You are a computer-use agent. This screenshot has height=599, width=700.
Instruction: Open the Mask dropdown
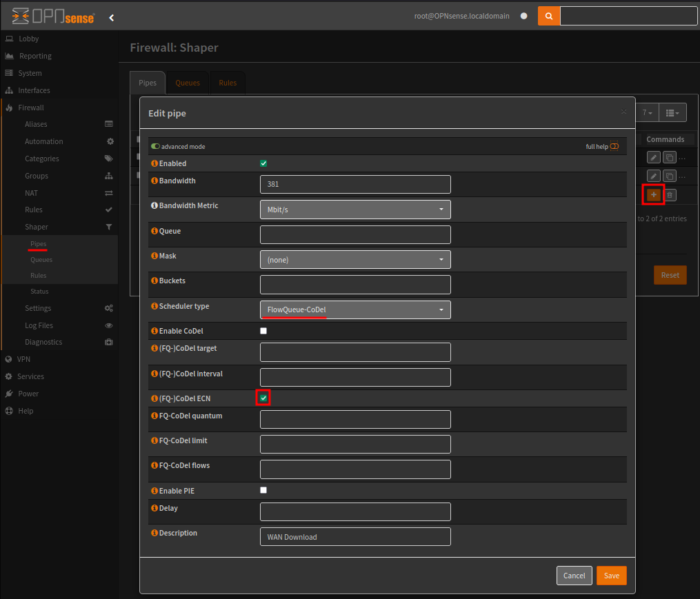[x=355, y=260]
